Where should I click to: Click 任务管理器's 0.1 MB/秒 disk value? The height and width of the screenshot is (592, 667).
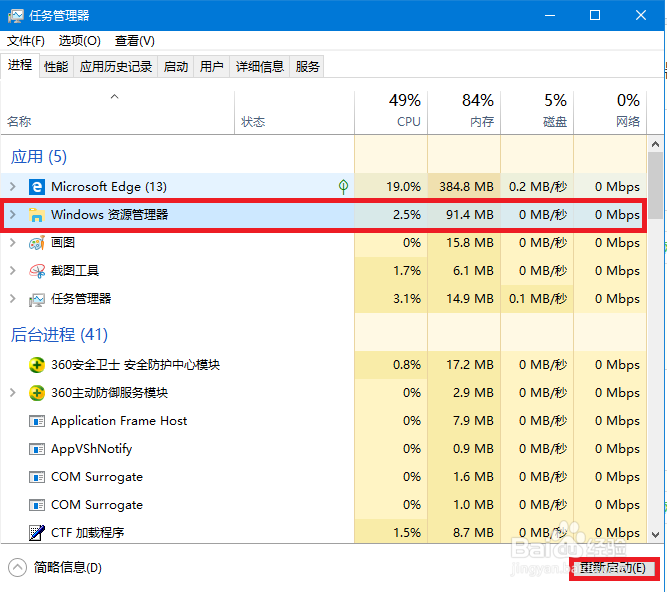coord(538,299)
